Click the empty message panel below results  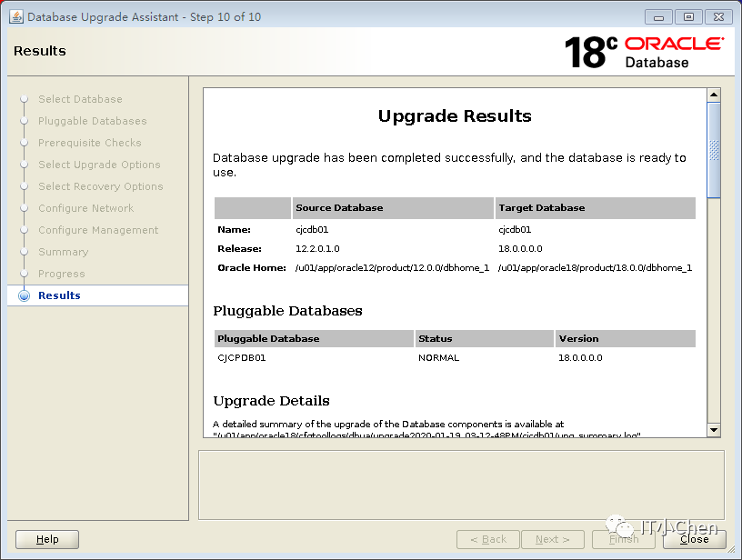[461, 485]
